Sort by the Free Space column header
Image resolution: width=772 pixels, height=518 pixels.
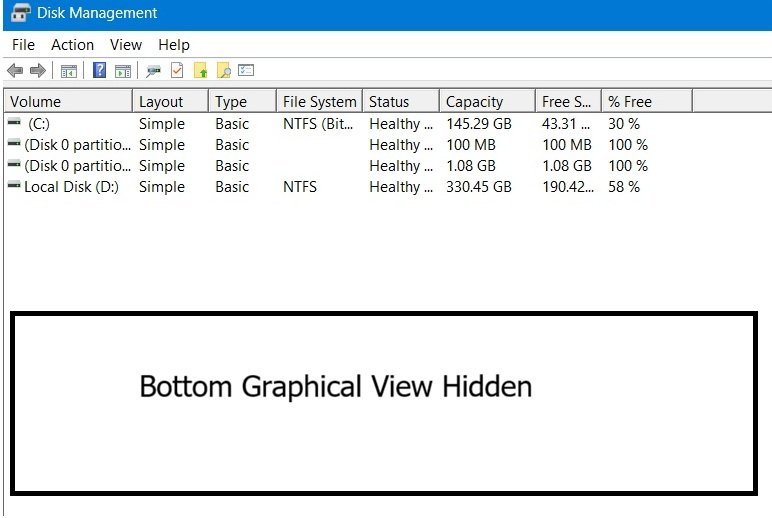(x=568, y=101)
